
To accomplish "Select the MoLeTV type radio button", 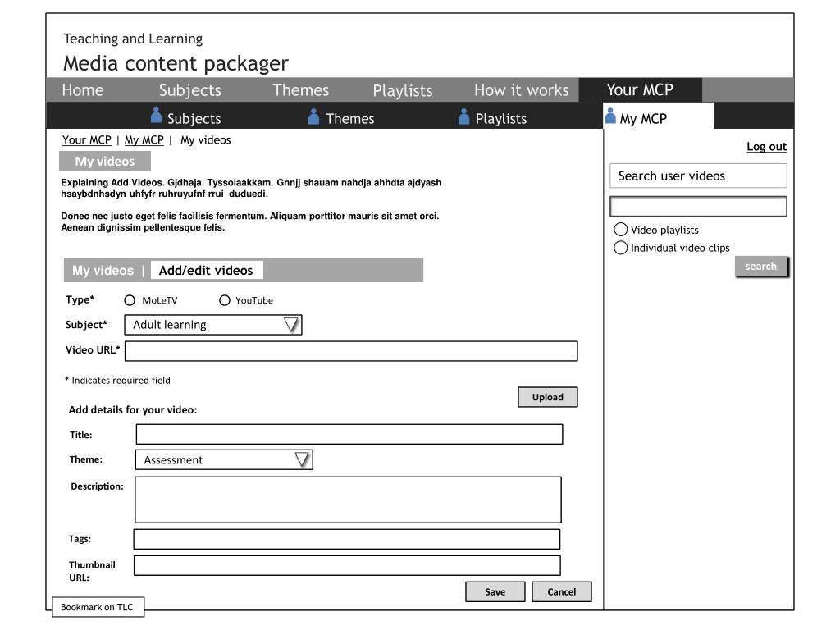I will pos(130,300).
